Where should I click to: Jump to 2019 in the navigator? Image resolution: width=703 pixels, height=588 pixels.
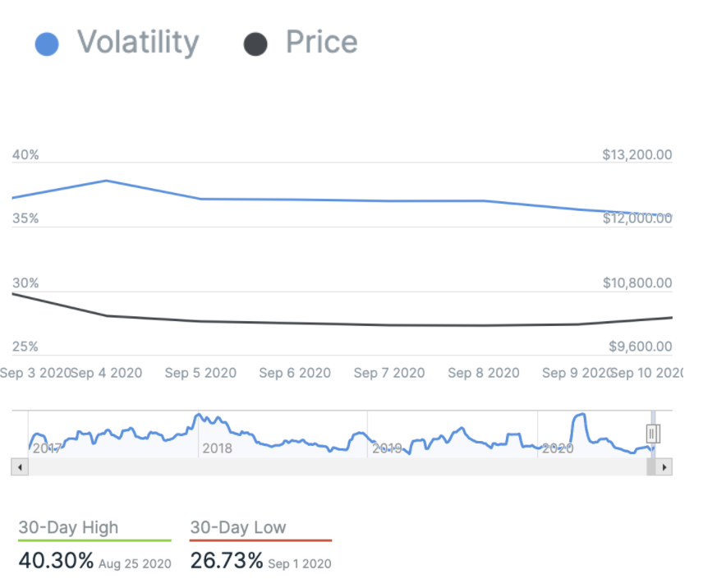click(x=387, y=448)
